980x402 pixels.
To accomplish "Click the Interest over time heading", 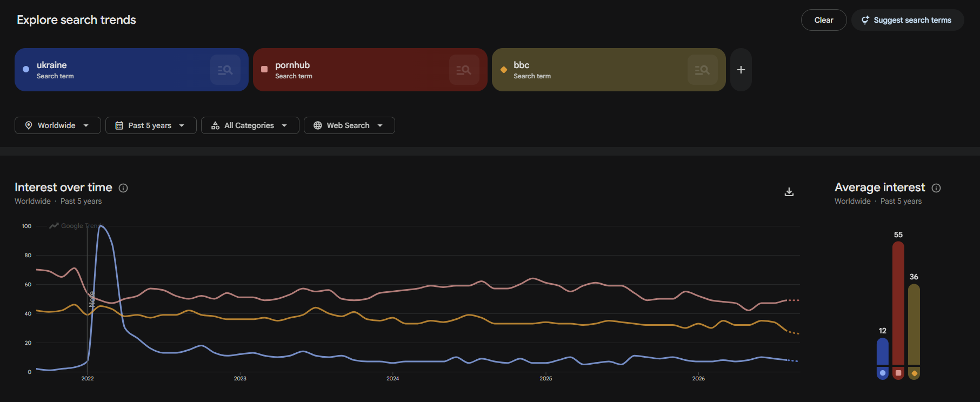I will pyautogui.click(x=63, y=187).
